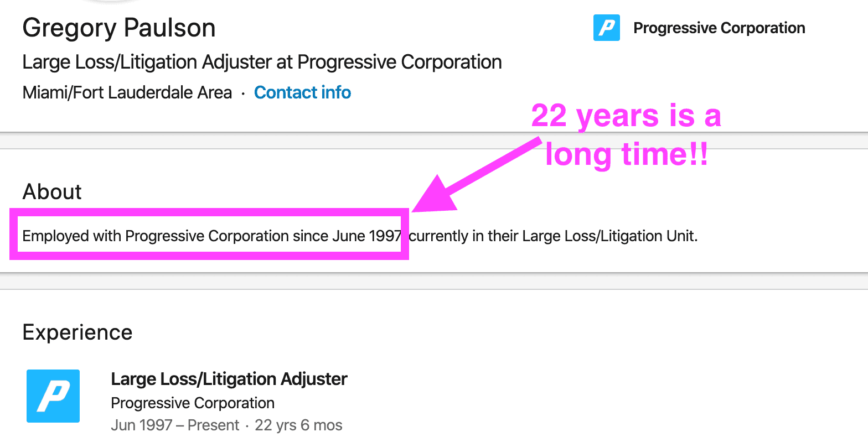
Task: Click the Experience section heading
Action: click(77, 332)
